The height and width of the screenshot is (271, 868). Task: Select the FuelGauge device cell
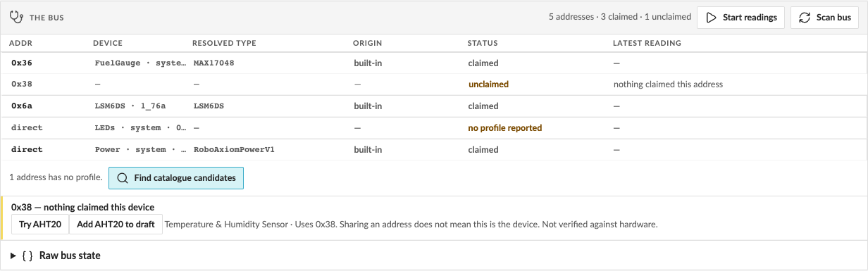pos(139,63)
